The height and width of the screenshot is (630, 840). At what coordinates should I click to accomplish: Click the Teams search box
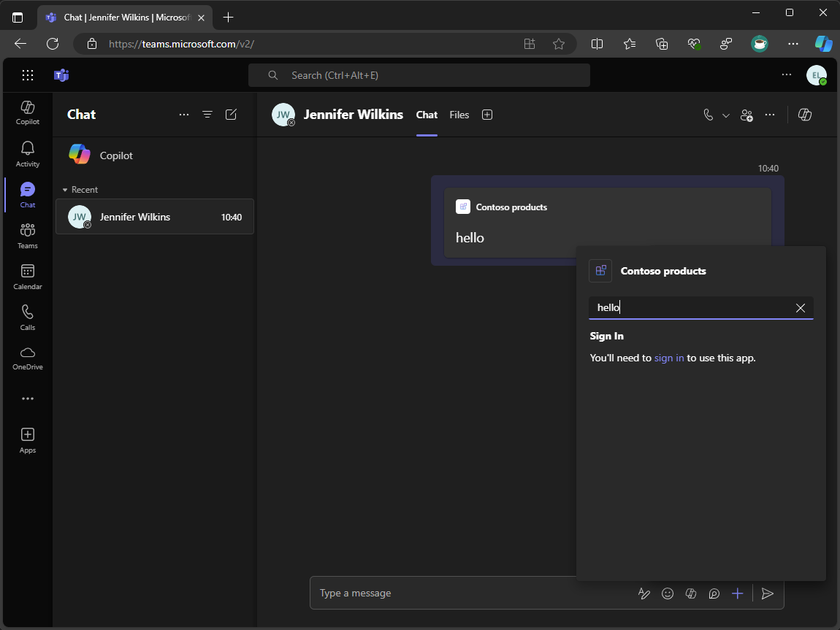click(x=419, y=75)
